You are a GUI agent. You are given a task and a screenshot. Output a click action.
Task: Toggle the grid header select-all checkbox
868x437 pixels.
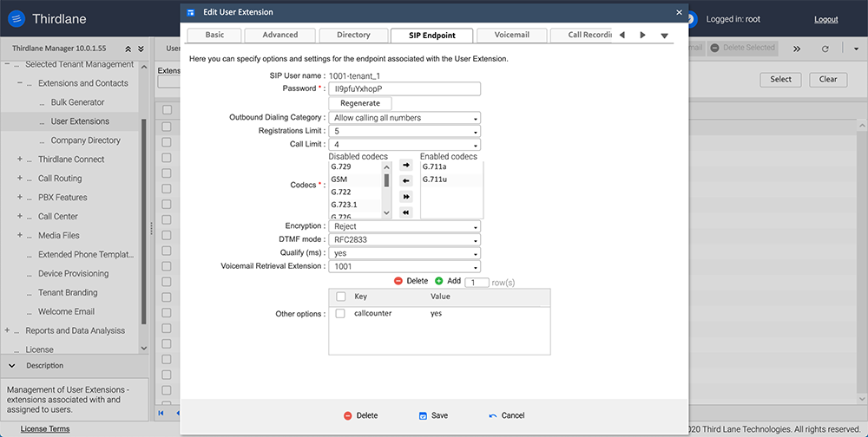coord(167,109)
